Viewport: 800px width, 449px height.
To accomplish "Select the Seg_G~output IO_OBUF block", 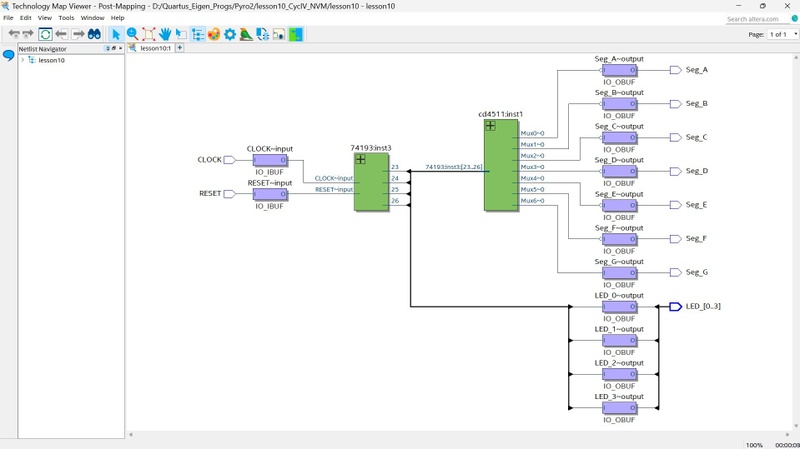I will (x=619, y=272).
